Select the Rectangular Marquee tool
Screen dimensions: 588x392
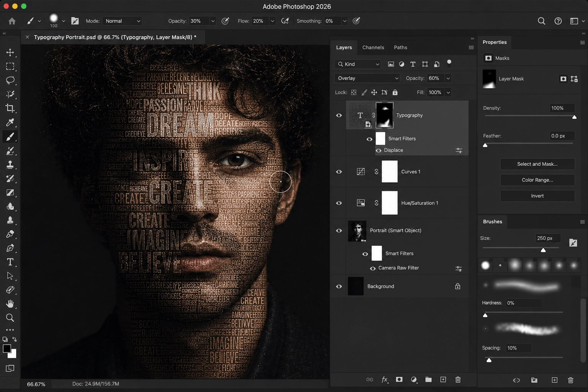(10, 67)
